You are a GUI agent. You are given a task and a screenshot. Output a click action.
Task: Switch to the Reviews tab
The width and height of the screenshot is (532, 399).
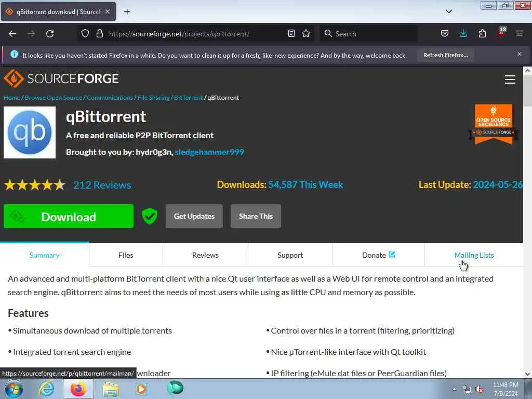point(205,255)
